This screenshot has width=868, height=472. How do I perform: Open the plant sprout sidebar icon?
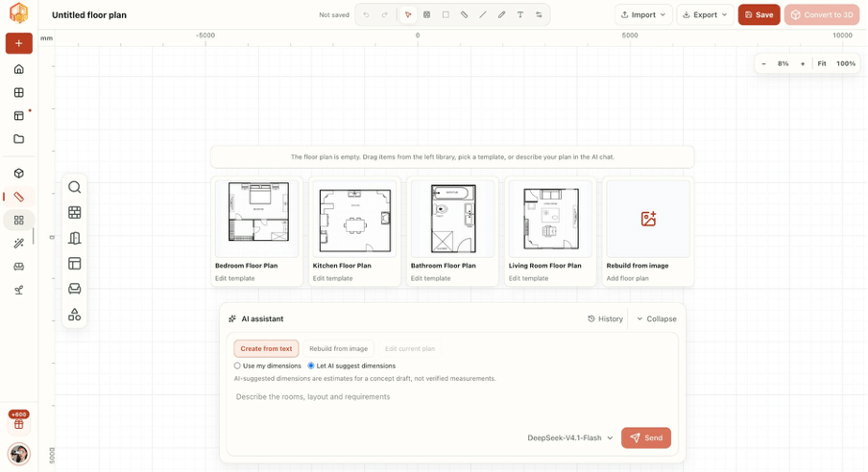19,290
